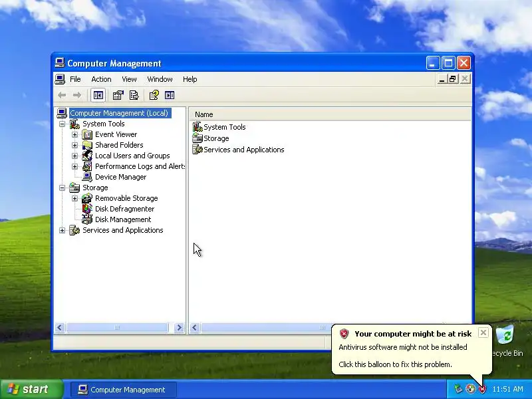Click the tree pane horizontal scrollbar thumb

coord(117,328)
